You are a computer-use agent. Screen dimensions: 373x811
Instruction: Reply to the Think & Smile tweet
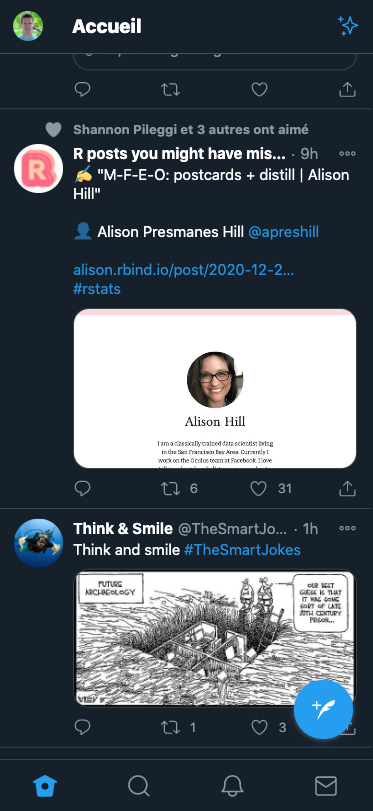[83, 727]
